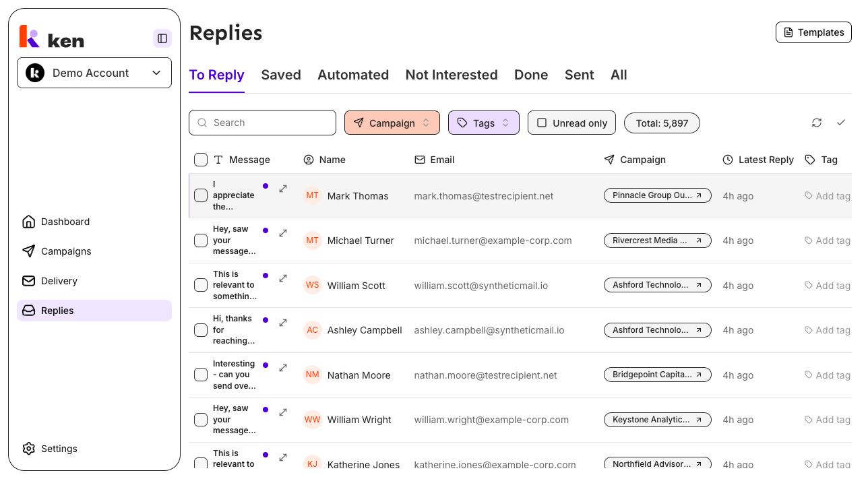This screenshot has height=479, width=868.
Task: Click email william.scott@syntheticmail.io
Action: pyautogui.click(x=481, y=286)
